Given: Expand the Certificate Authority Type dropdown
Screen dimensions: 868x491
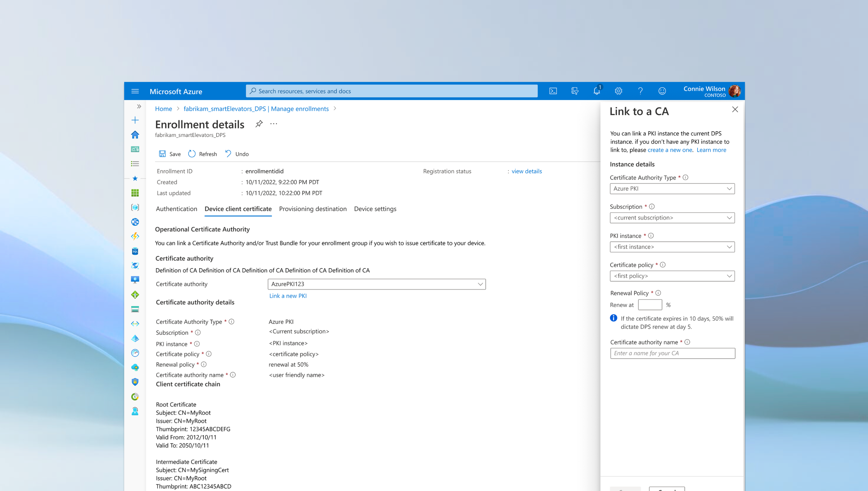Looking at the screenshot, I should pyautogui.click(x=672, y=189).
